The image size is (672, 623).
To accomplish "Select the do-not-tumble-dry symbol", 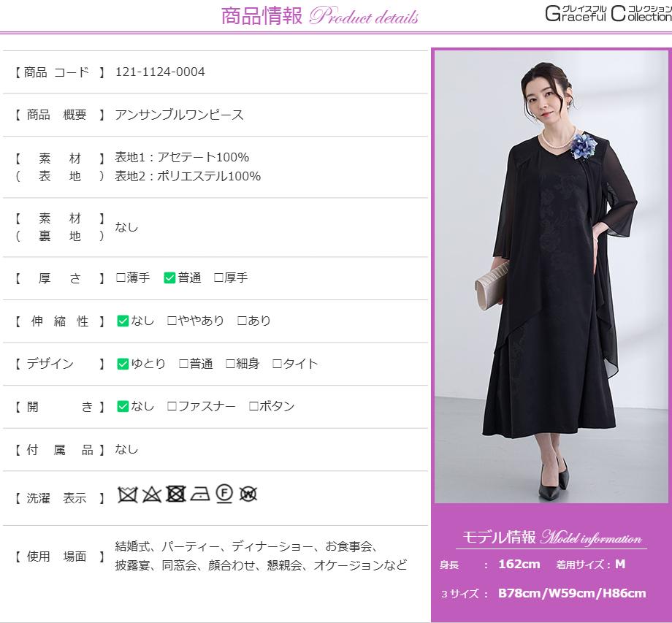I will point(175,494).
